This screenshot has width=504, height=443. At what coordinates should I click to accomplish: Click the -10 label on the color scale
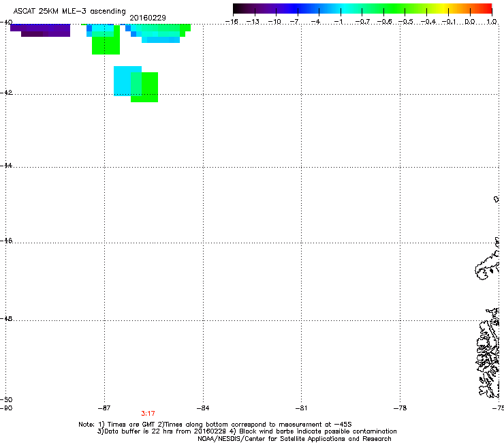(x=274, y=22)
